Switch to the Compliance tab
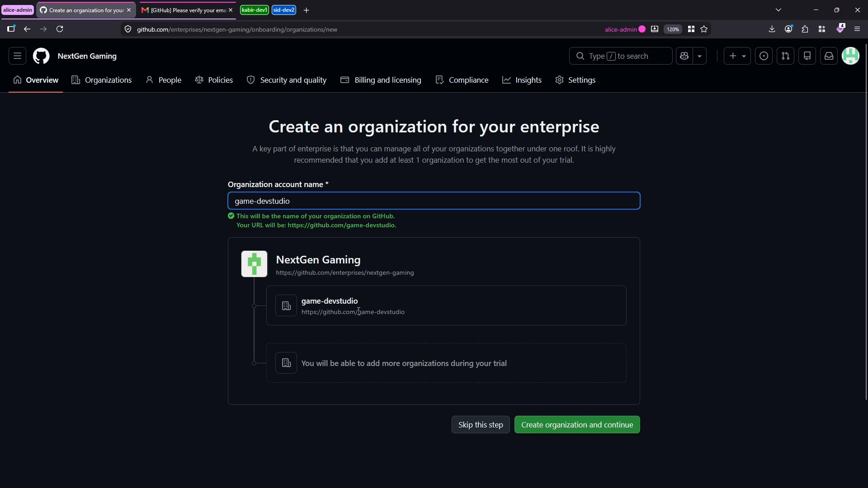This screenshot has width=868, height=488. click(x=462, y=80)
